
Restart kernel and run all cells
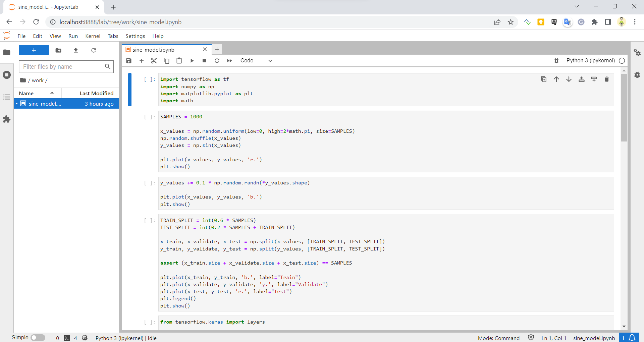pyautogui.click(x=229, y=61)
